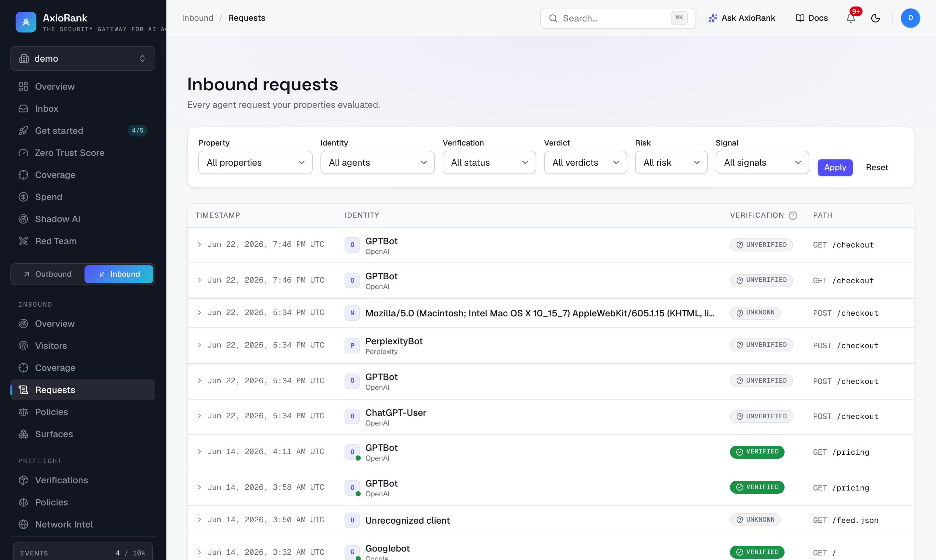Click the path text "/feed.json"
The height and width of the screenshot is (560, 936).
[855, 520]
